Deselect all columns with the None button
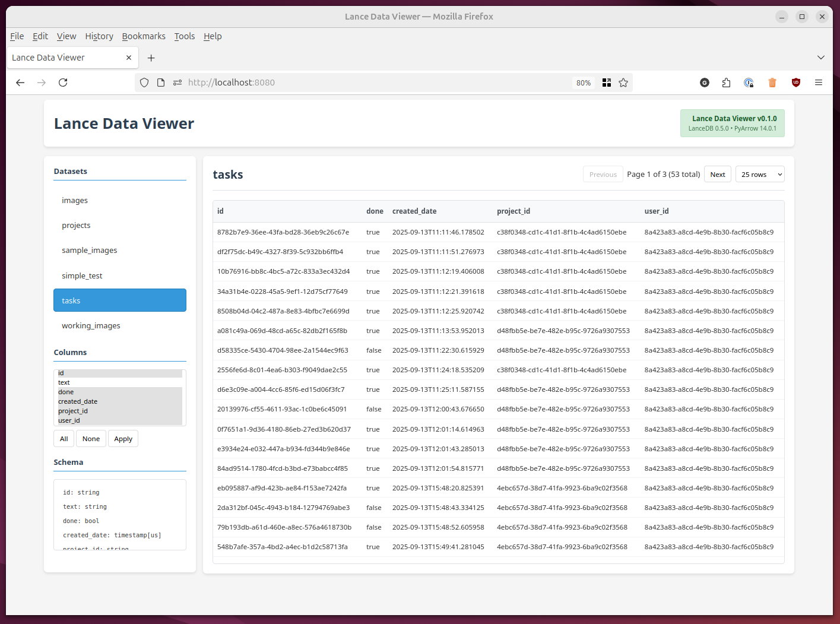 91,438
